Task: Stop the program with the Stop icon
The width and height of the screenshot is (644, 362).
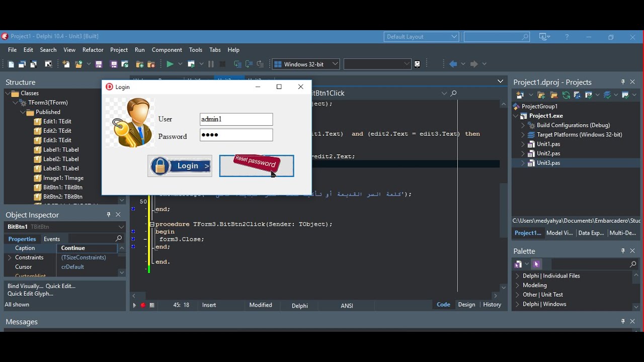Action: (223, 64)
